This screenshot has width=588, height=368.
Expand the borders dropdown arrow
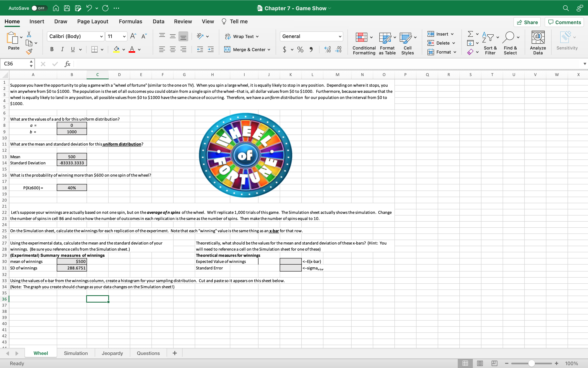click(x=102, y=50)
